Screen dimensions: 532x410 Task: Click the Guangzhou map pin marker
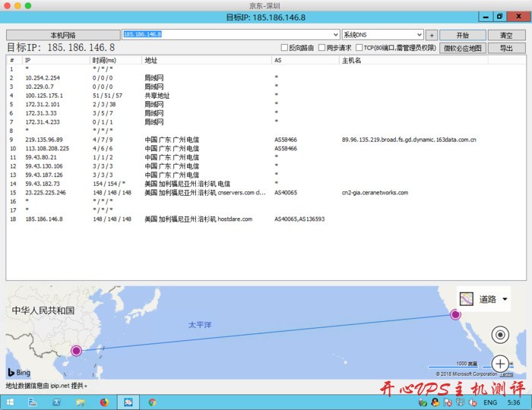coord(75,350)
